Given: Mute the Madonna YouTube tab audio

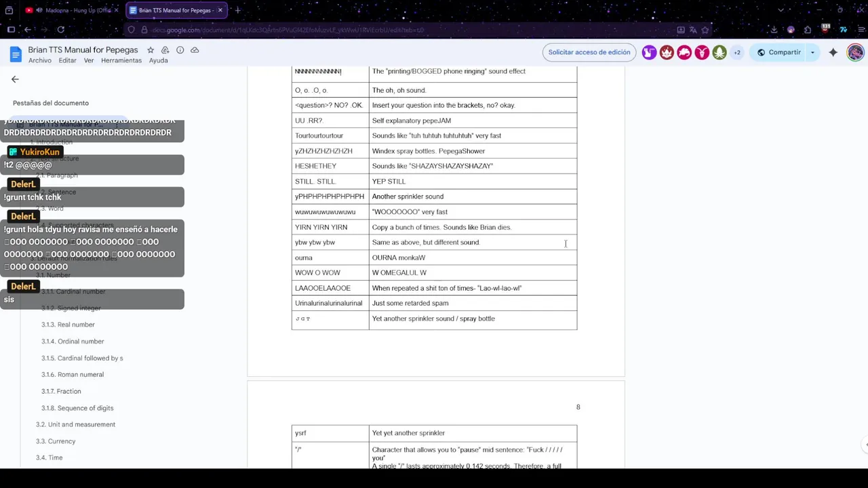Looking at the screenshot, I should coord(39,10).
